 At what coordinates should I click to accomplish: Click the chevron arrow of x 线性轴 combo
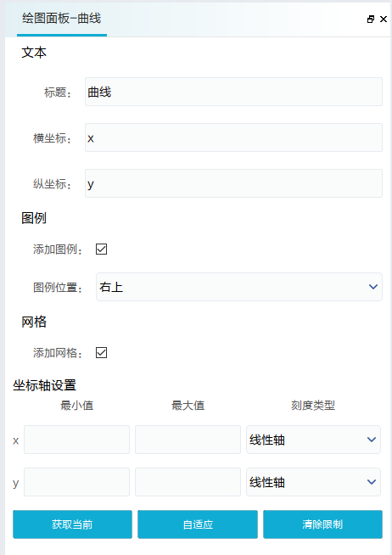click(x=372, y=440)
